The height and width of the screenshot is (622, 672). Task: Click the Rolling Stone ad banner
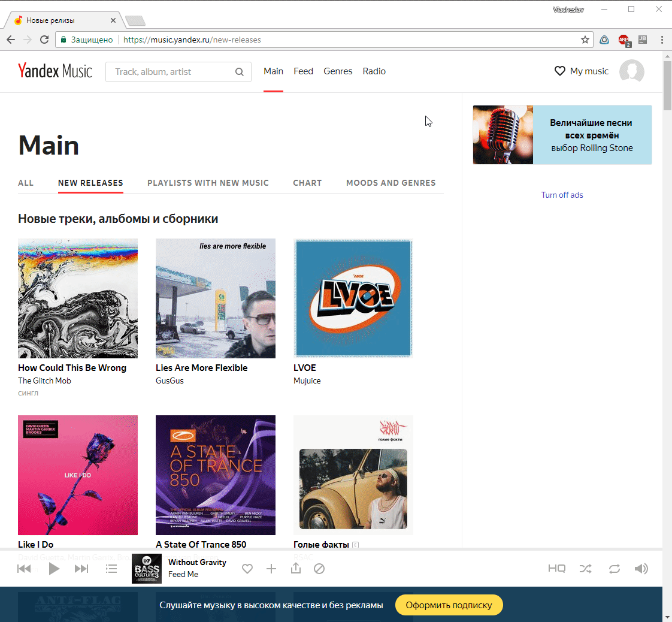(562, 135)
